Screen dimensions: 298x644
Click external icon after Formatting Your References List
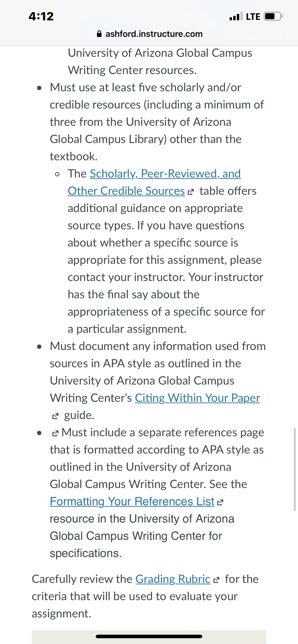pos(220,502)
